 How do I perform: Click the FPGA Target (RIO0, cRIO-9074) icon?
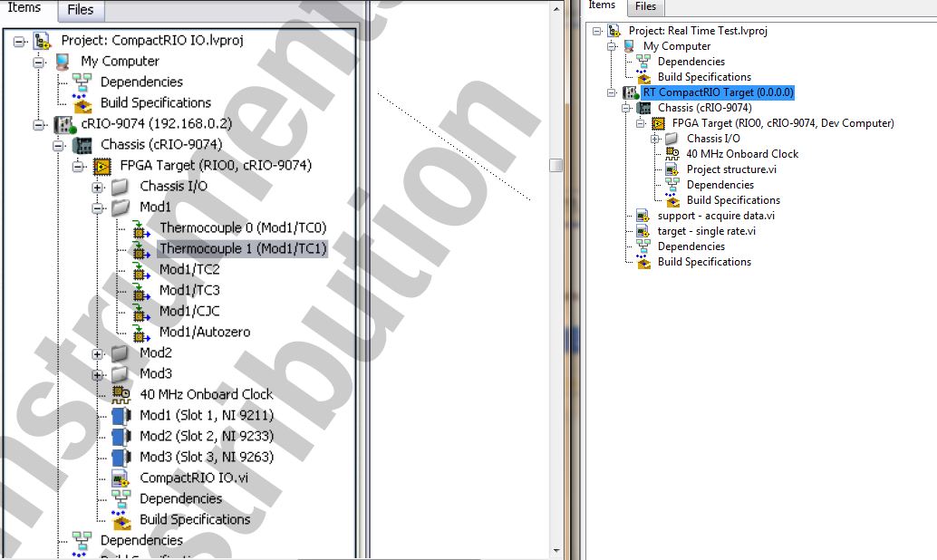102,166
